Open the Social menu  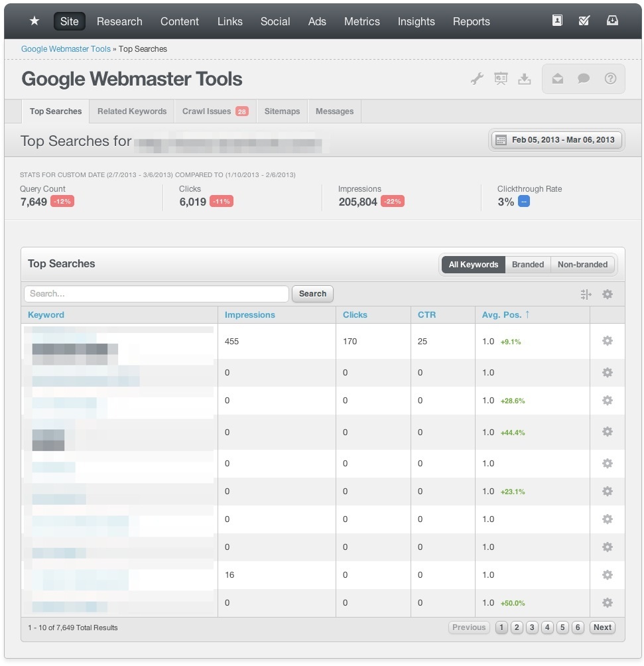tap(275, 21)
